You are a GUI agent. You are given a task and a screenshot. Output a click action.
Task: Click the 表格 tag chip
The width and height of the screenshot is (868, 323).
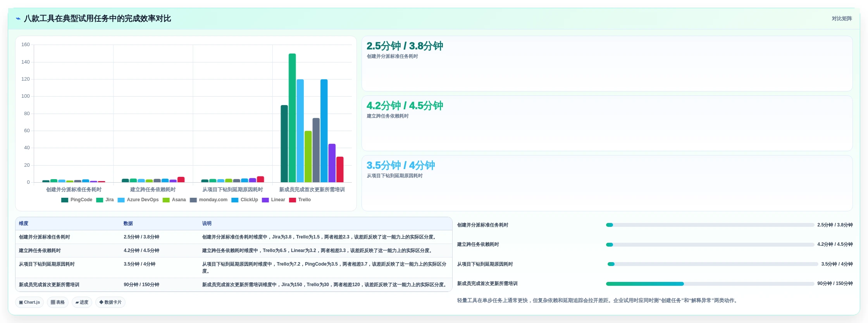pos(58,302)
